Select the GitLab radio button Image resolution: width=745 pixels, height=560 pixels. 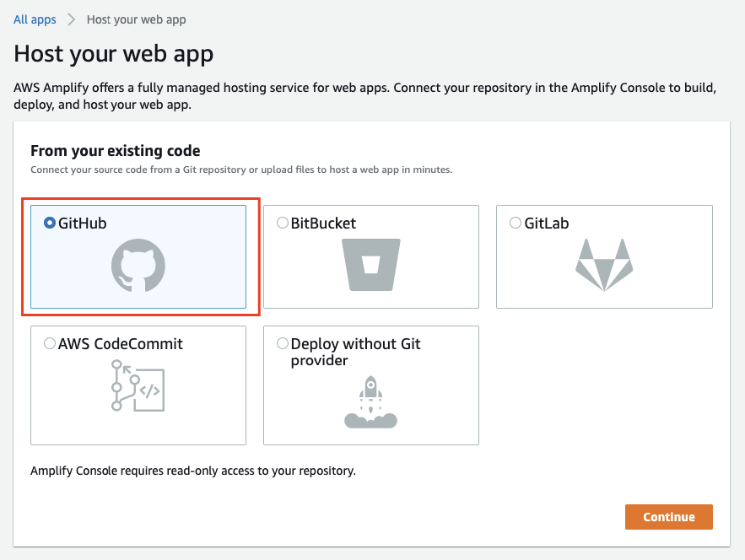[516, 223]
